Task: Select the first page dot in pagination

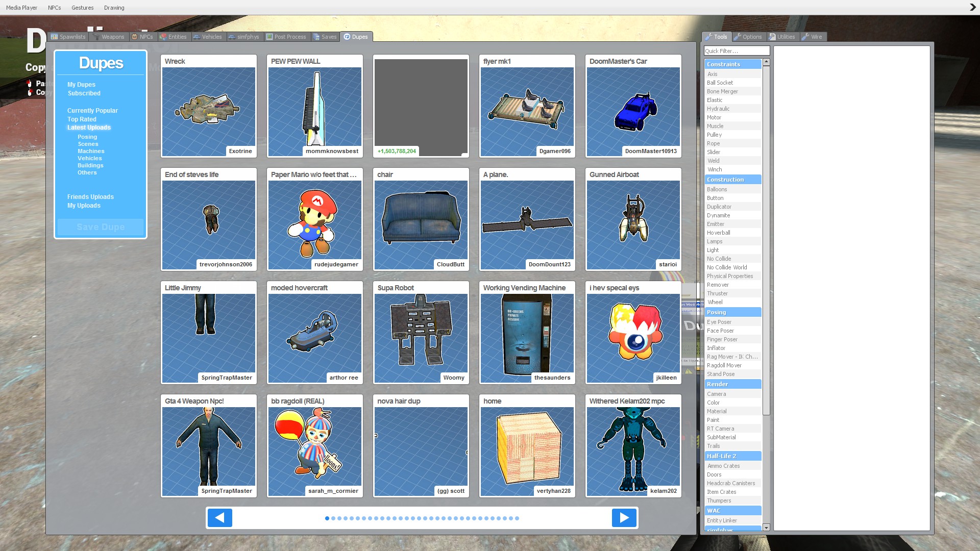Action: tap(327, 518)
